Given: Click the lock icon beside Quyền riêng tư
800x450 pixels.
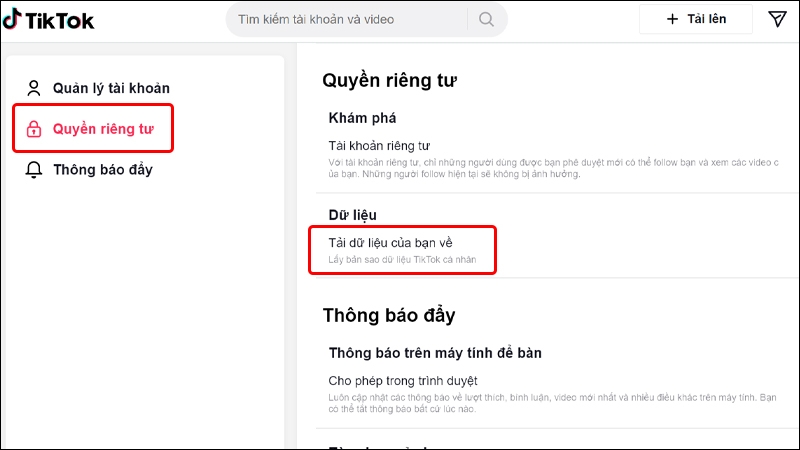Looking at the screenshot, I should (34, 129).
